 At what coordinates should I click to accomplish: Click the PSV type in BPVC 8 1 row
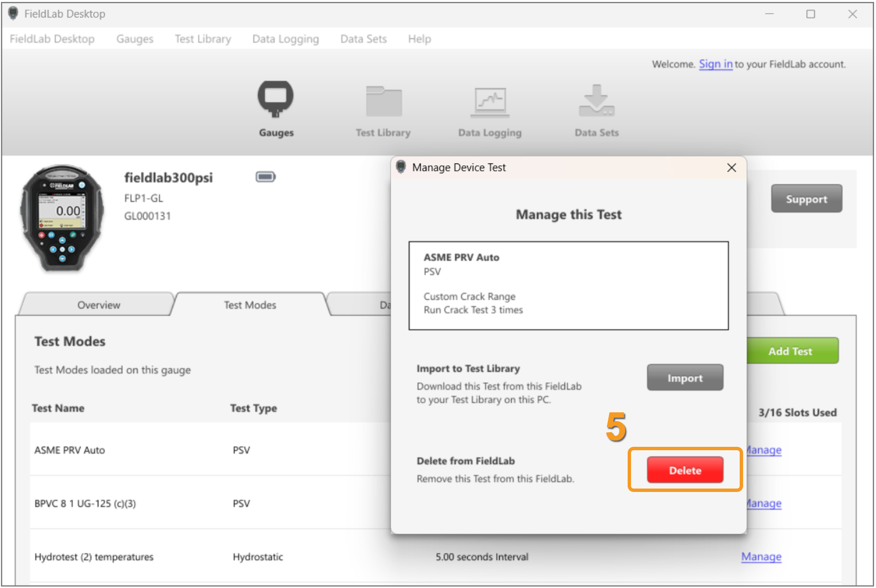point(242,504)
